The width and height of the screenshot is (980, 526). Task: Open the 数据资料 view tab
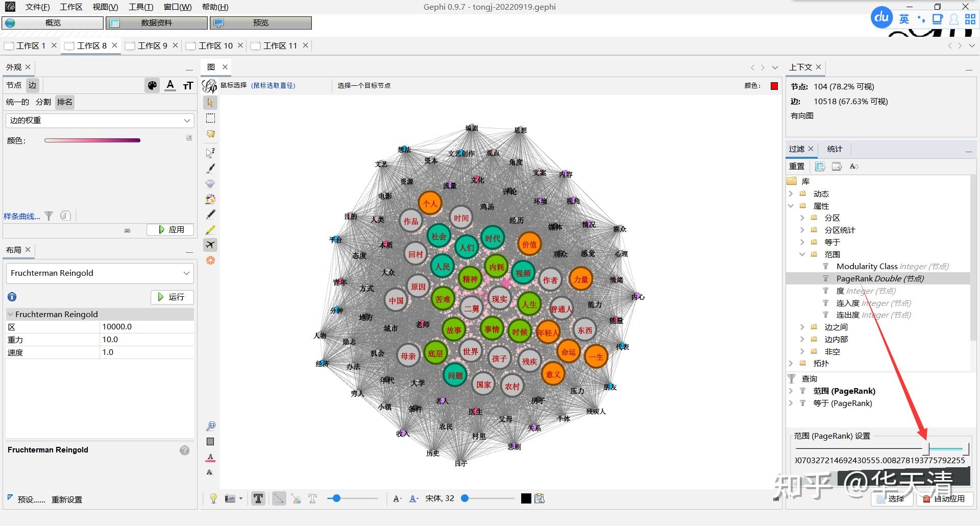pos(157,23)
